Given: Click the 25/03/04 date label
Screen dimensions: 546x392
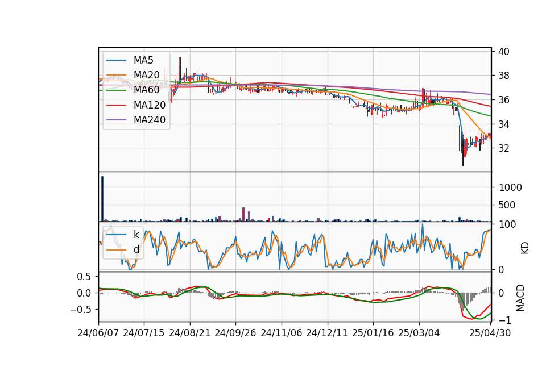Looking at the screenshot, I should tap(419, 333).
